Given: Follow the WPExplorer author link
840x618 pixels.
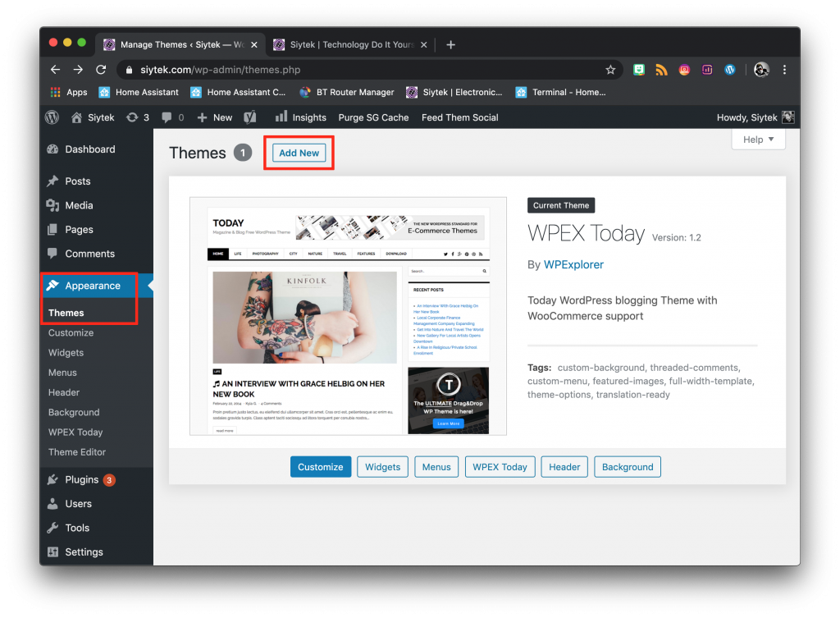Looking at the screenshot, I should click(x=573, y=265).
